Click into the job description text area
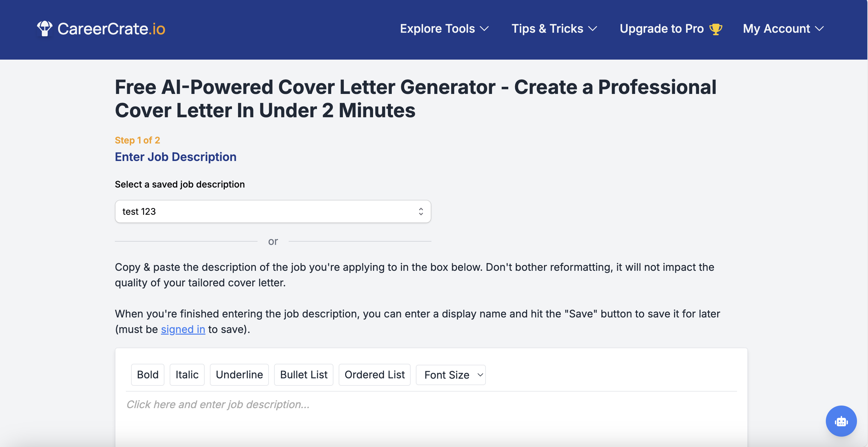 (431, 414)
